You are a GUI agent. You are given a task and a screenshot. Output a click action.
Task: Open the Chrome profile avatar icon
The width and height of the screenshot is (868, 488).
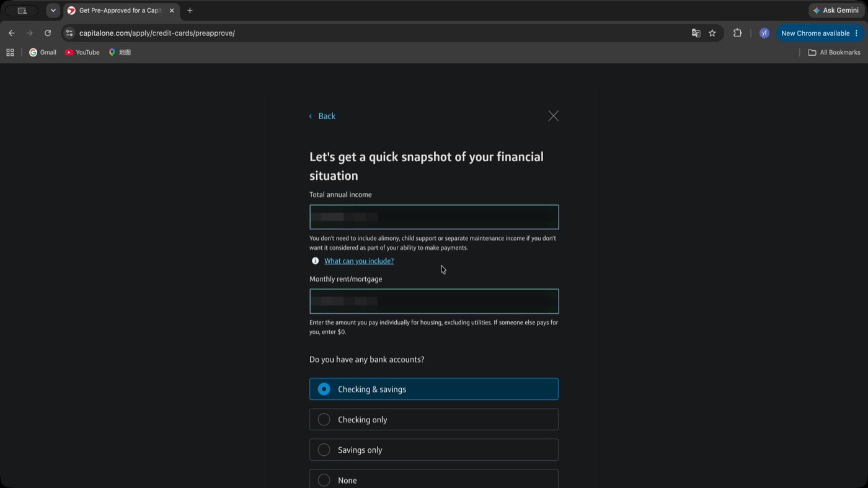[x=764, y=33]
